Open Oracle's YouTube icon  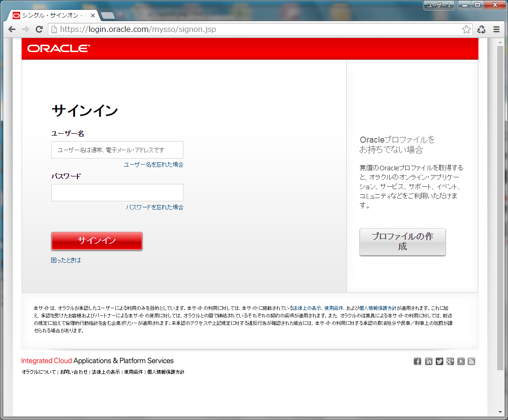click(x=461, y=361)
